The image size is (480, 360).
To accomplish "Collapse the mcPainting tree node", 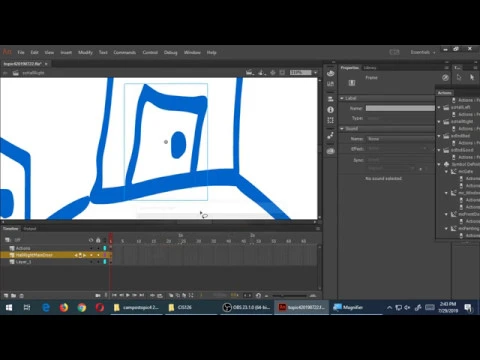I will (x=446, y=229).
